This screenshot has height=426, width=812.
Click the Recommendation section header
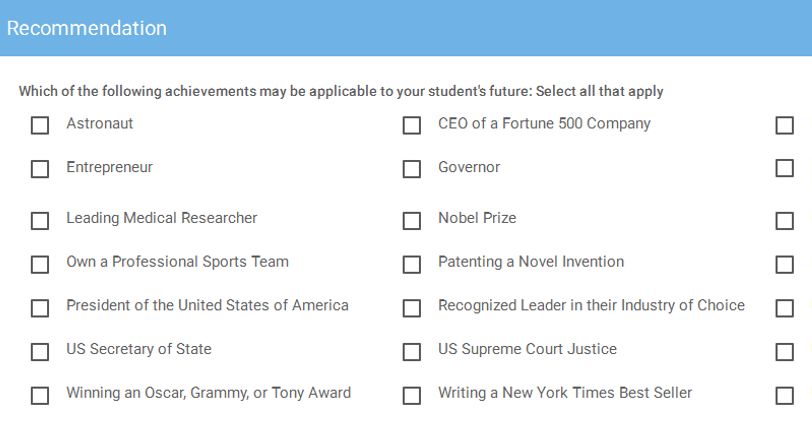coord(87,28)
